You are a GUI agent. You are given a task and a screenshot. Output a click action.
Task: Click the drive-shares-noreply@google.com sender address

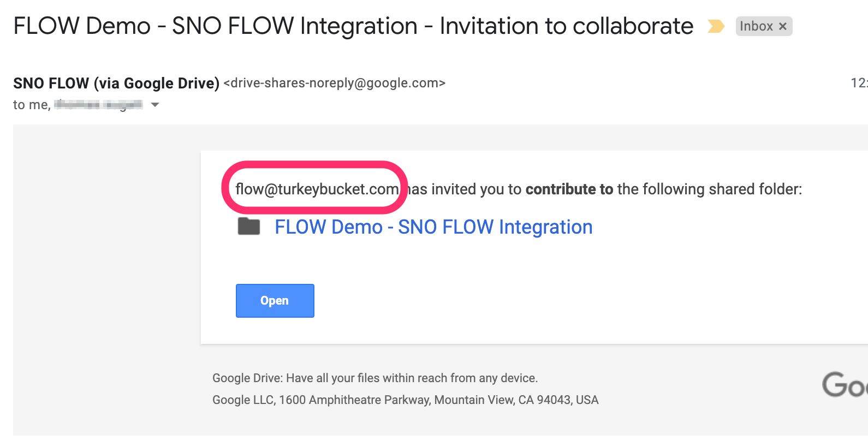(335, 83)
